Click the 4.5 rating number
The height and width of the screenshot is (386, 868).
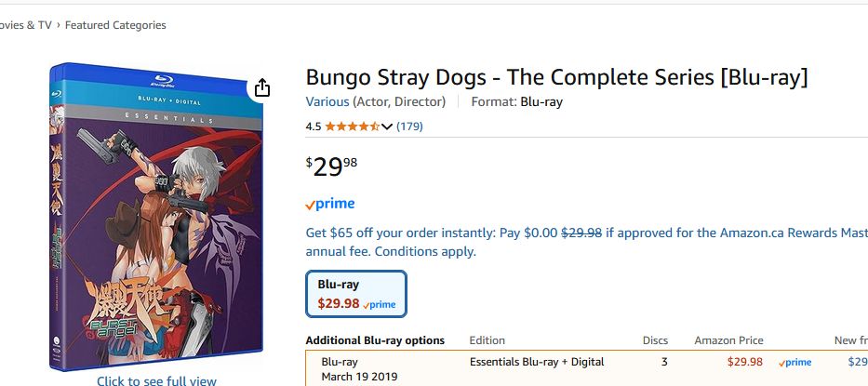[x=314, y=126]
